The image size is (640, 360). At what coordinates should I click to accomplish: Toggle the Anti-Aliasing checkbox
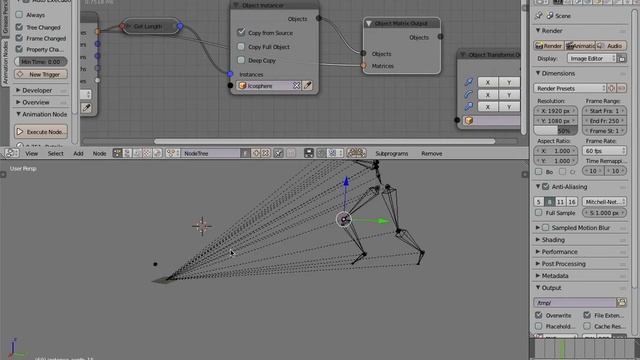pos(546,187)
